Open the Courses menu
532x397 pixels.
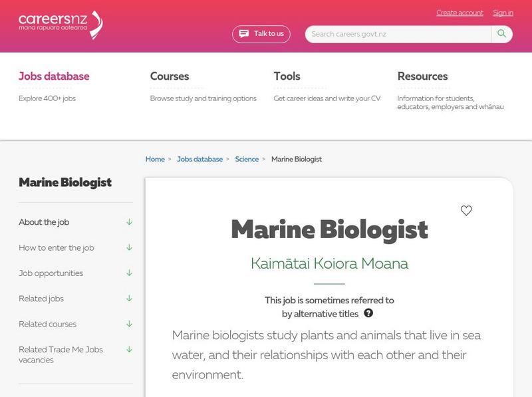pos(170,76)
